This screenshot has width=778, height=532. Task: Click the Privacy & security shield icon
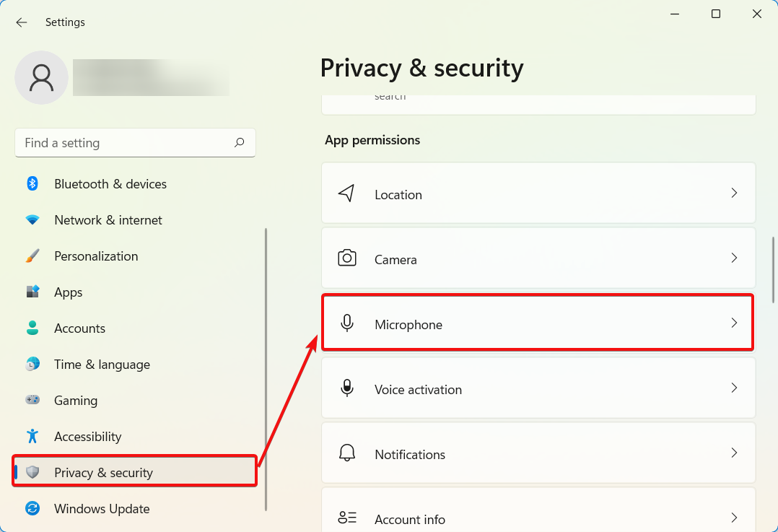pyautogui.click(x=32, y=472)
